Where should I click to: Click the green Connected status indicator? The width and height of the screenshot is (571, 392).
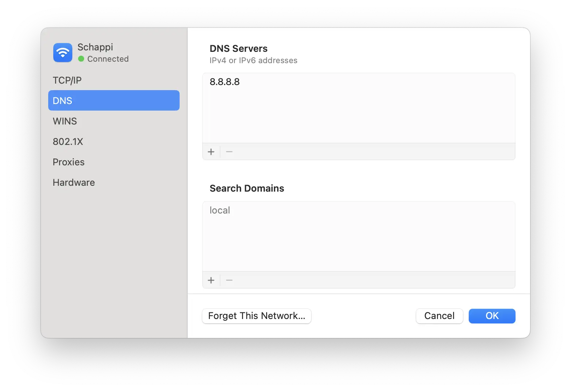[81, 59]
